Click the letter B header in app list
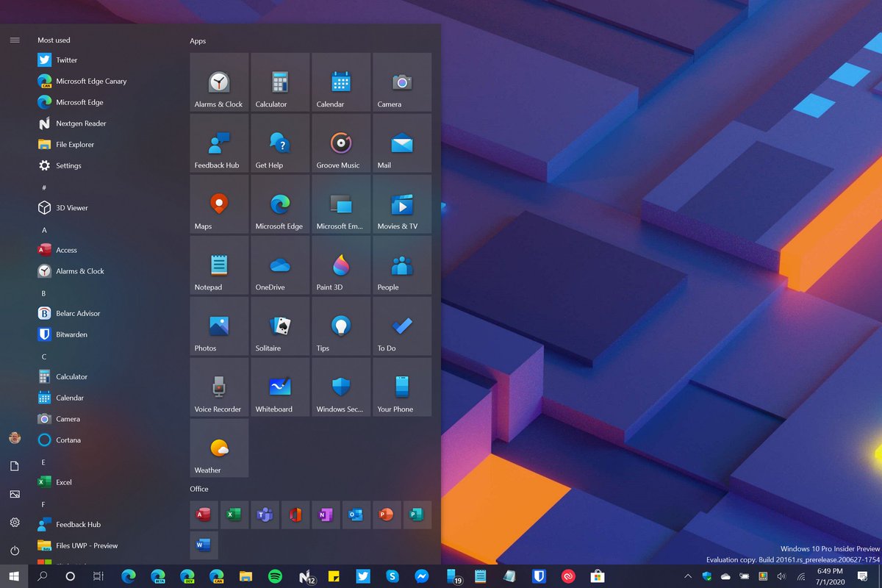 [43, 293]
